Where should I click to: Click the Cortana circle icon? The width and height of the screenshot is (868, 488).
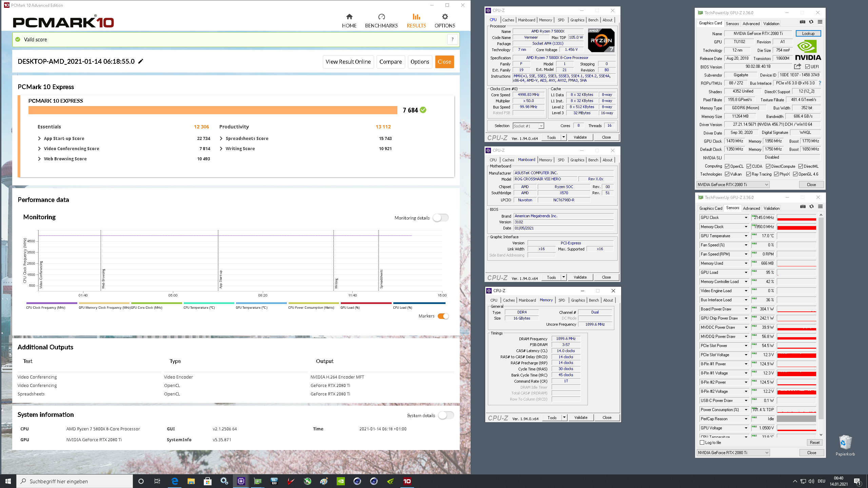pos(141,481)
